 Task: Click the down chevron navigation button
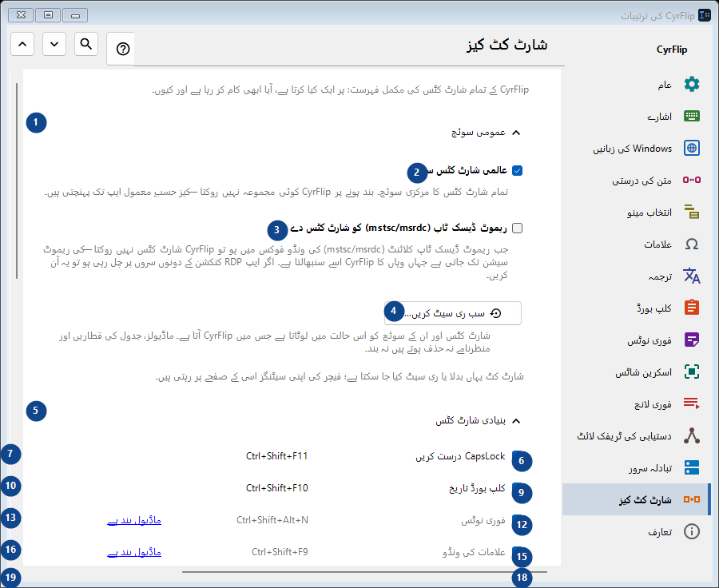click(54, 45)
